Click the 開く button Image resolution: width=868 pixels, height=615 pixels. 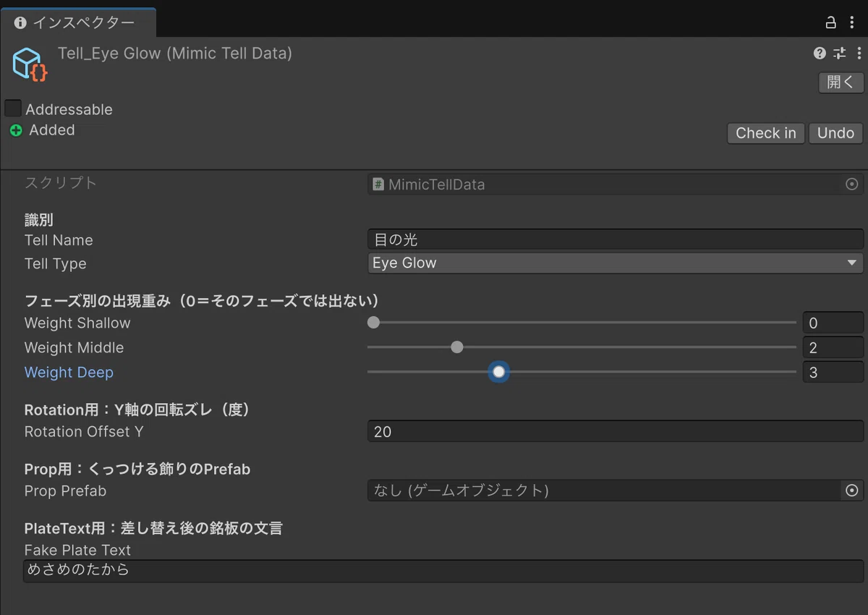(841, 82)
